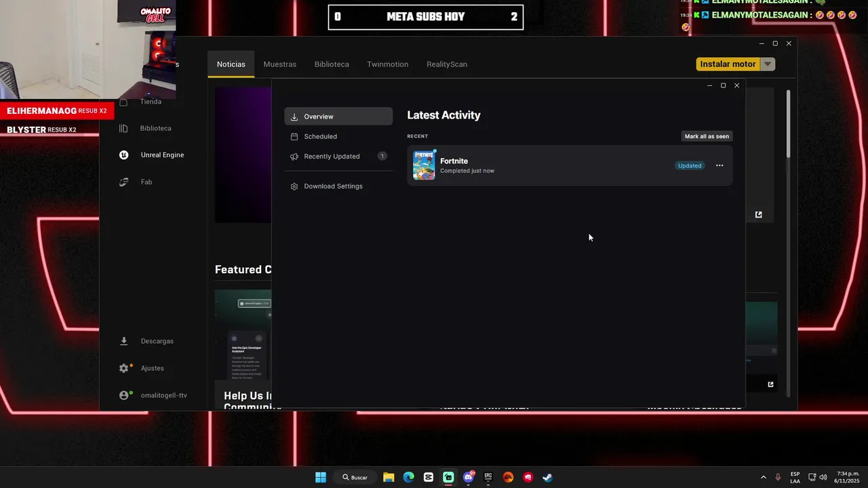The height and width of the screenshot is (488, 868).
Task: Click the Recently Updated megaphone icon
Action: (x=294, y=157)
